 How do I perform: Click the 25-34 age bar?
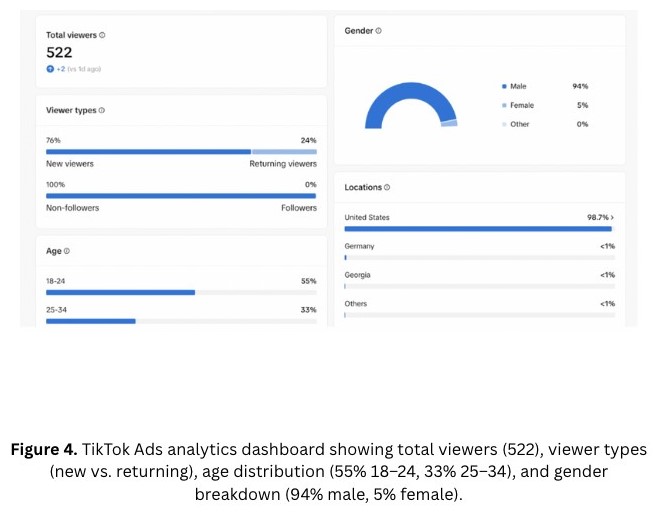point(181,321)
